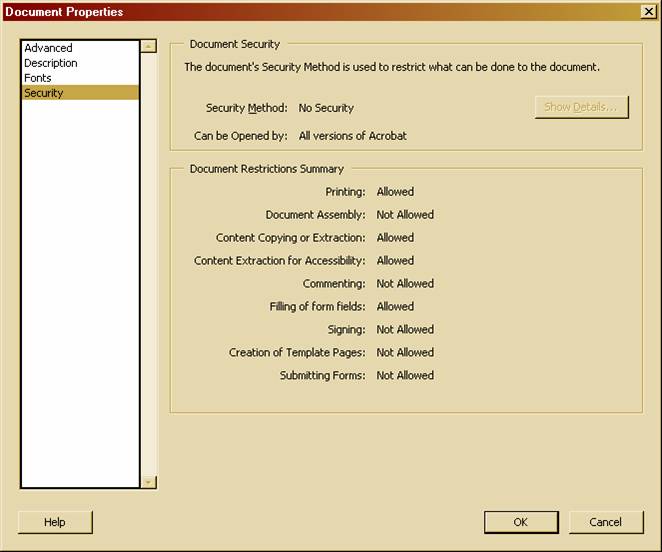Select Advanced in the category list
The width and height of the screenshot is (662, 552).
pos(48,48)
